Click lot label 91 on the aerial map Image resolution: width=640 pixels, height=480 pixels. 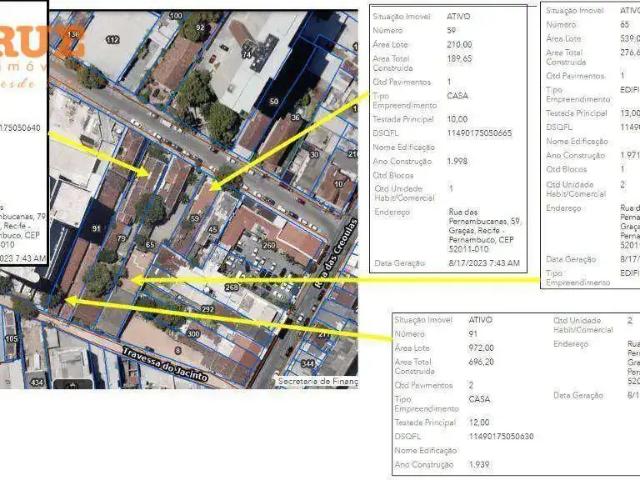click(96, 229)
